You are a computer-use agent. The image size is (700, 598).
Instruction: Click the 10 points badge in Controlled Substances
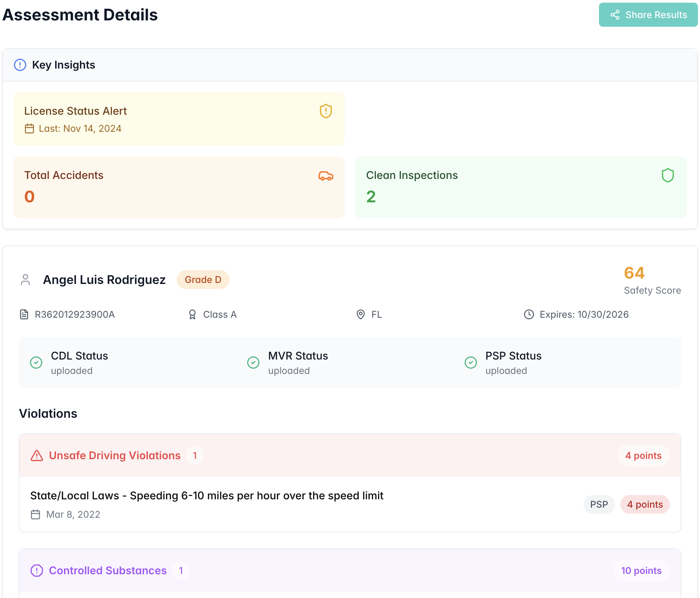coord(641,570)
